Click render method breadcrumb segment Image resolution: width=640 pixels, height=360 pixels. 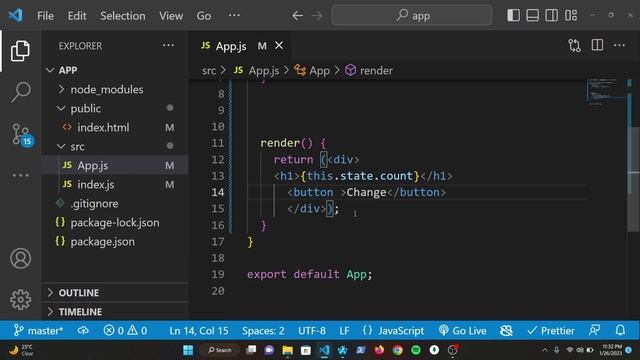[x=369, y=71]
